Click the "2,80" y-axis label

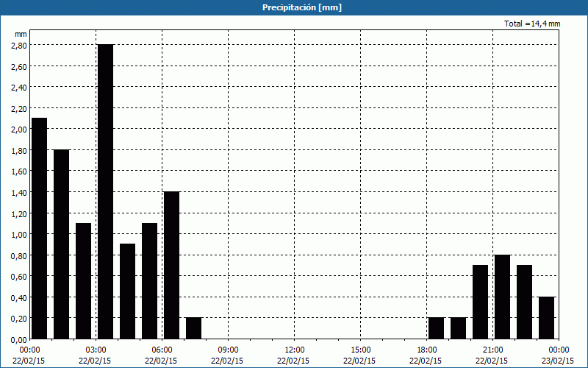20,45
